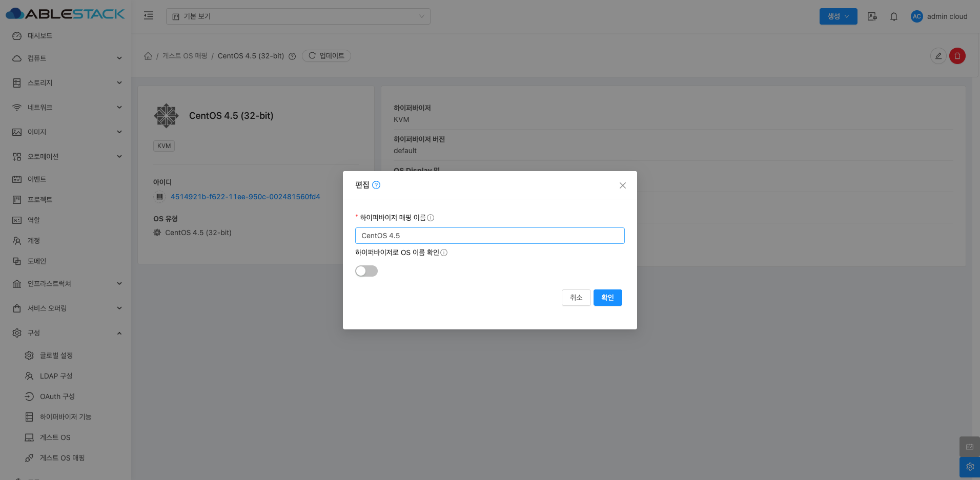The height and width of the screenshot is (480, 980).
Task: Collapse the sidebar with menu fold icon
Action: (x=149, y=16)
